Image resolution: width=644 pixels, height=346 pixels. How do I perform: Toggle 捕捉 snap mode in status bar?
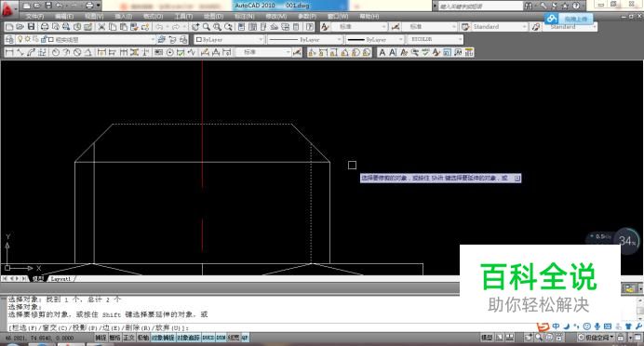(x=101, y=338)
